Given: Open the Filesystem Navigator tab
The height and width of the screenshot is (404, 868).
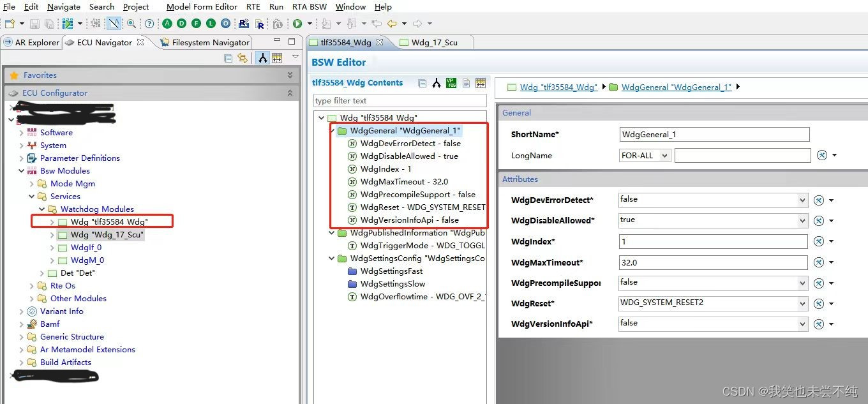Looking at the screenshot, I should coord(209,42).
